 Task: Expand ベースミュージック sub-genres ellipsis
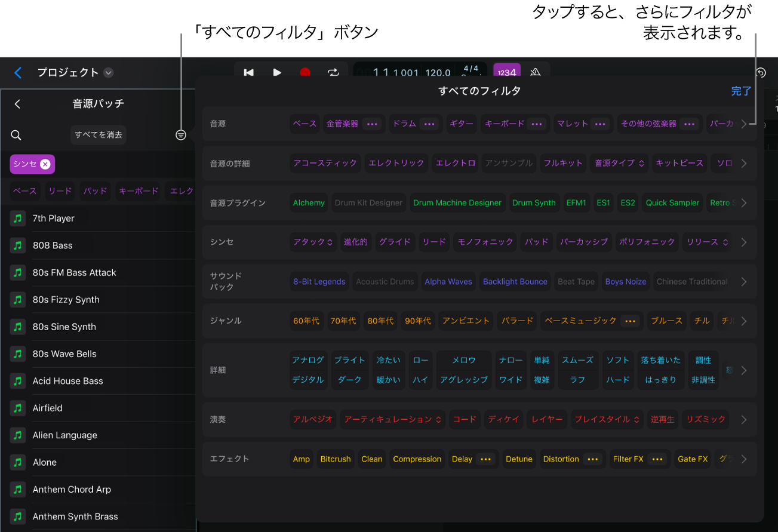coord(629,321)
